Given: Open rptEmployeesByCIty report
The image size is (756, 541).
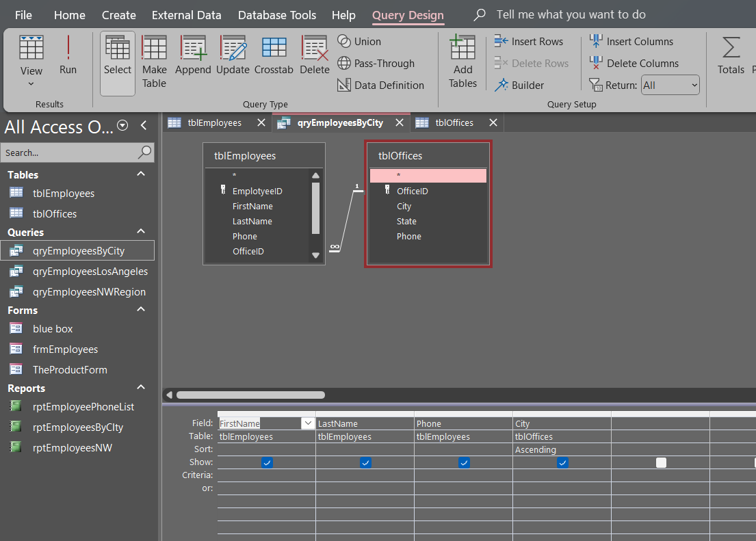Looking at the screenshot, I should pyautogui.click(x=77, y=427).
